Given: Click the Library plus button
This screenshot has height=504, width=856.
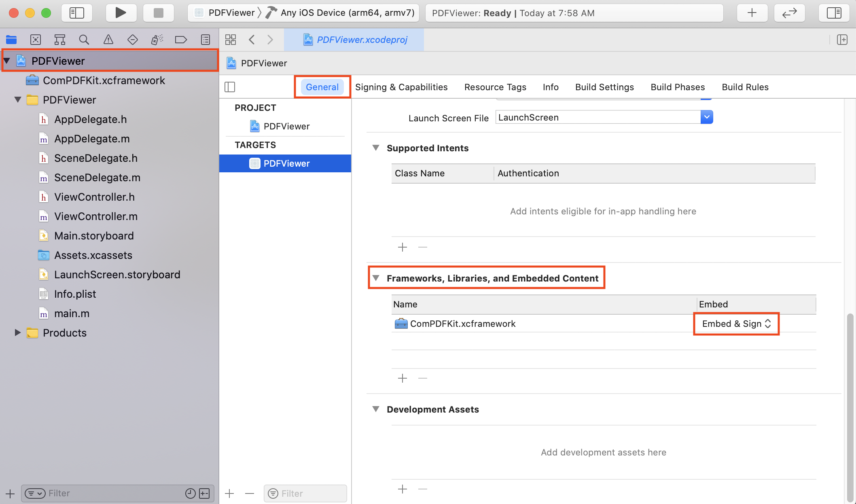Looking at the screenshot, I should pyautogui.click(x=752, y=13).
